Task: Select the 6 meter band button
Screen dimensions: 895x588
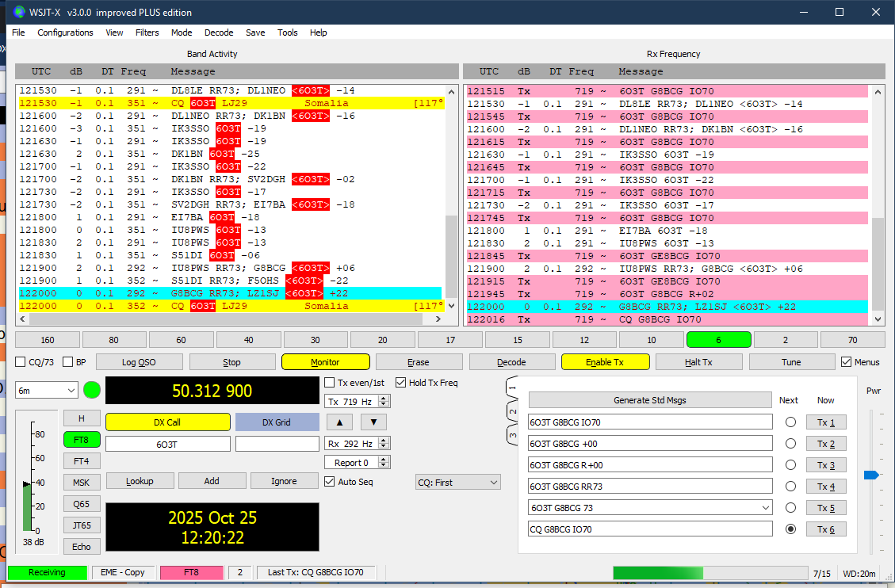Action: [x=717, y=340]
